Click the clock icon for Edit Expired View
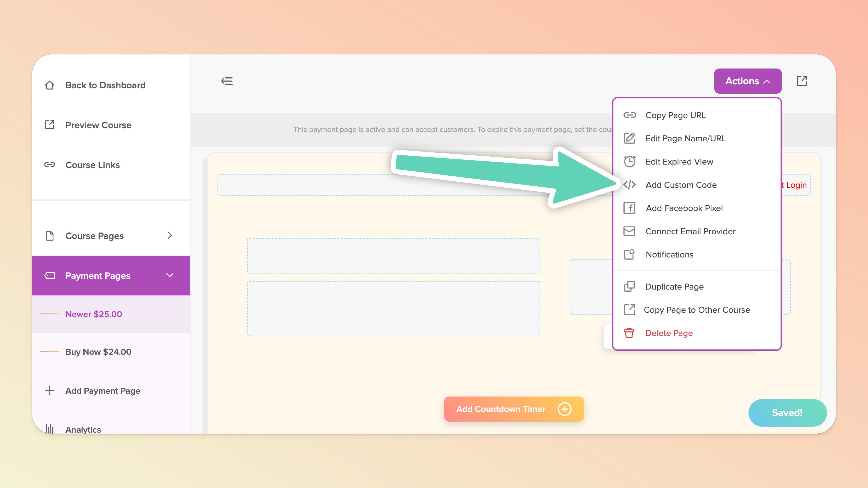868x488 pixels. tap(629, 162)
